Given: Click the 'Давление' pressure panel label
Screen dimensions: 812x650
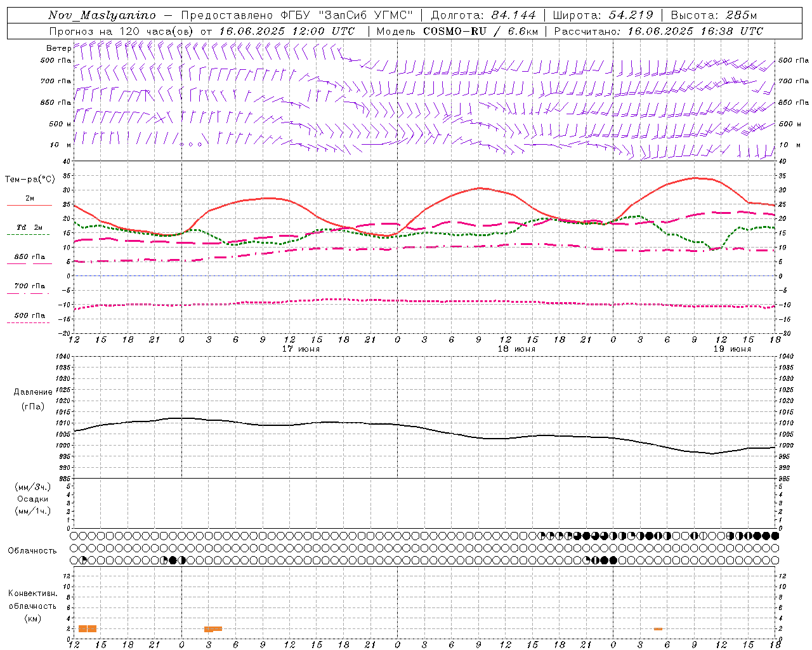Looking at the screenshot, I should coord(33,392).
